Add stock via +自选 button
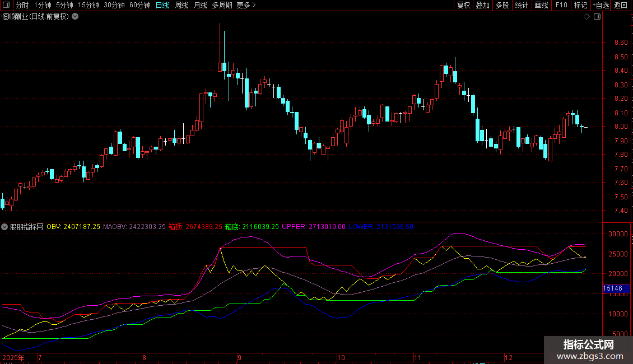 click(601, 5)
